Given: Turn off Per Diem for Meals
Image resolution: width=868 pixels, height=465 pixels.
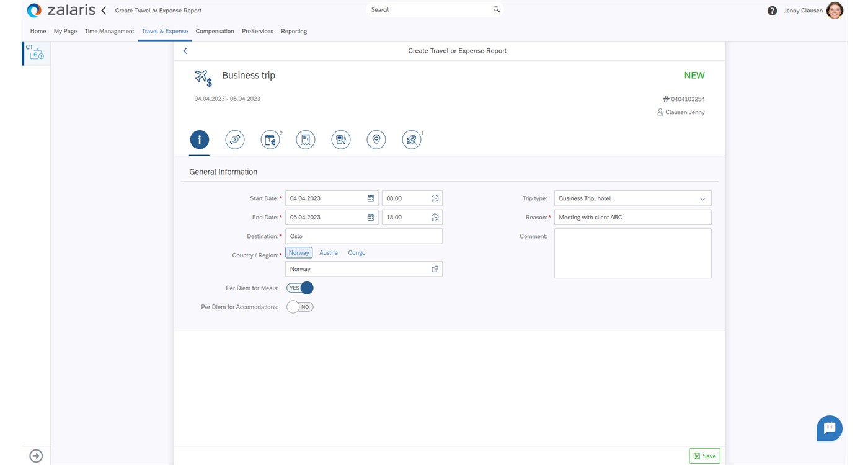Looking at the screenshot, I should pos(300,288).
